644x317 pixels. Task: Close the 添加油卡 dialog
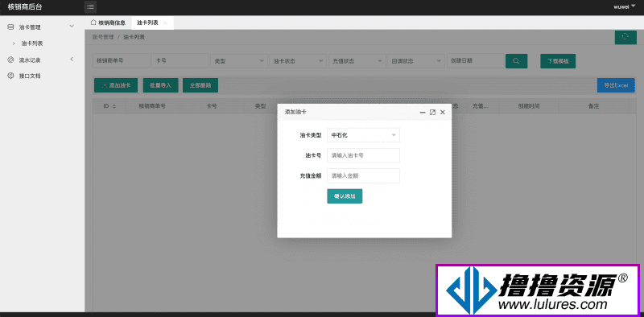442,112
